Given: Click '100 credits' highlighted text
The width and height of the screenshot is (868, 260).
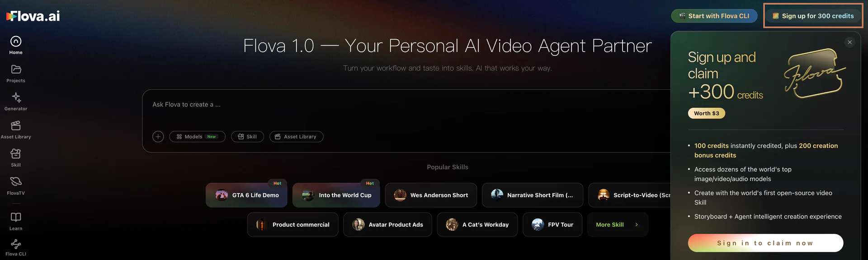Looking at the screenshot, I should 712,146.
